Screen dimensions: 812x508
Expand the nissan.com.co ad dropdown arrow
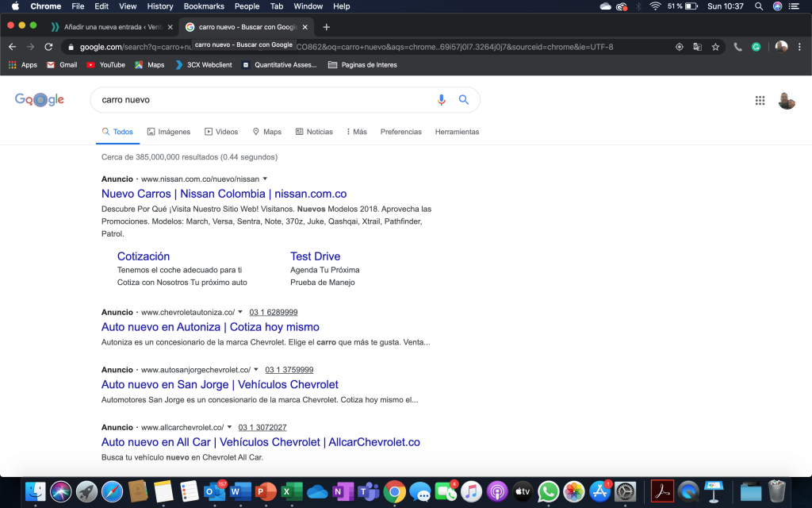coord(265,179)
